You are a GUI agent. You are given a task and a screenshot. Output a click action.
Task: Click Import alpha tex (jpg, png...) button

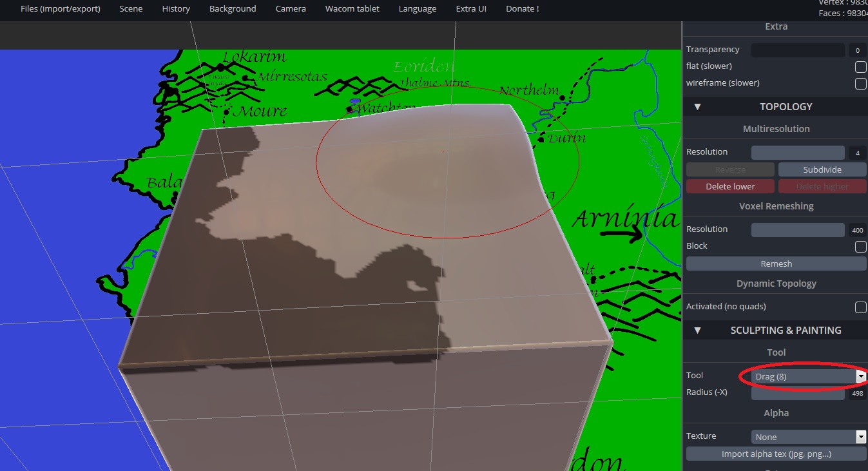776,454
